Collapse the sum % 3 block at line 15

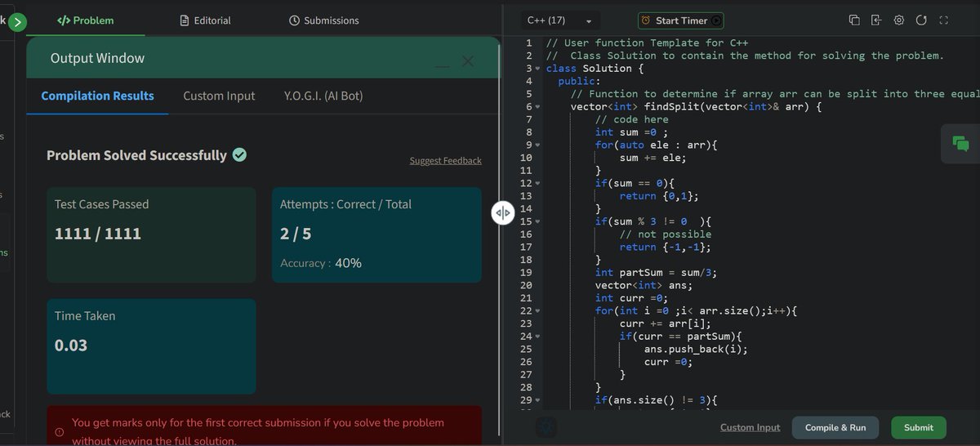(x=538, y=221)
